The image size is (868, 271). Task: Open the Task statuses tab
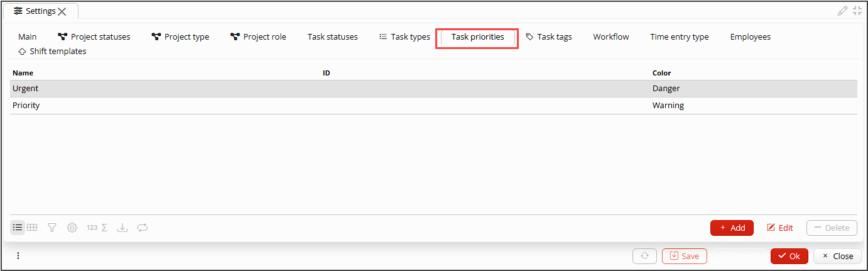(332, 37)
